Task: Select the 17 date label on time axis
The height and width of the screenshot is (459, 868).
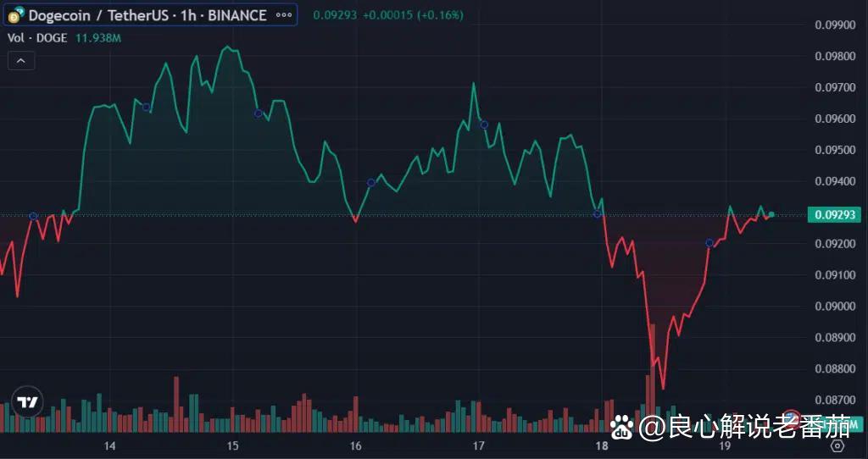Action: [x=478, y=445]
